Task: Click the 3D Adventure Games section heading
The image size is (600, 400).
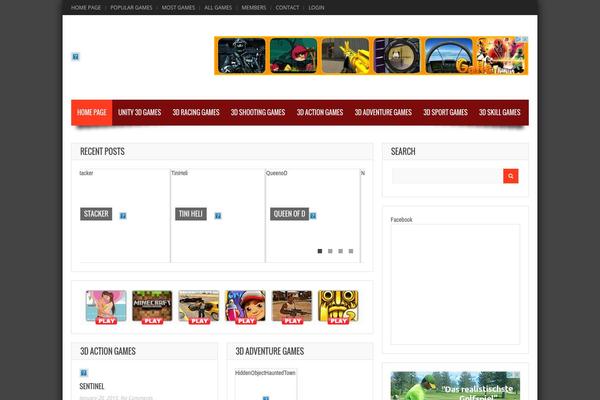Action: pos(270,351)
